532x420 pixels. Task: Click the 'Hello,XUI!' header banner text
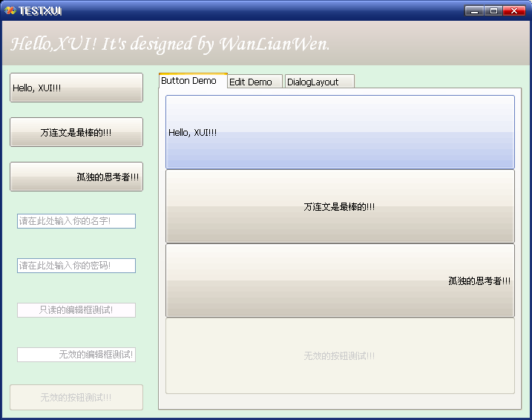(170, 44)
